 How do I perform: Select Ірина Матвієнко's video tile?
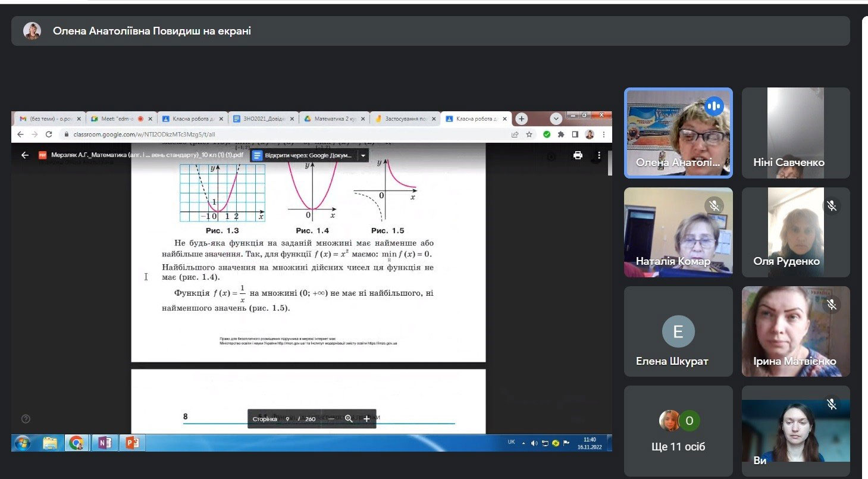tap(795, 331)
